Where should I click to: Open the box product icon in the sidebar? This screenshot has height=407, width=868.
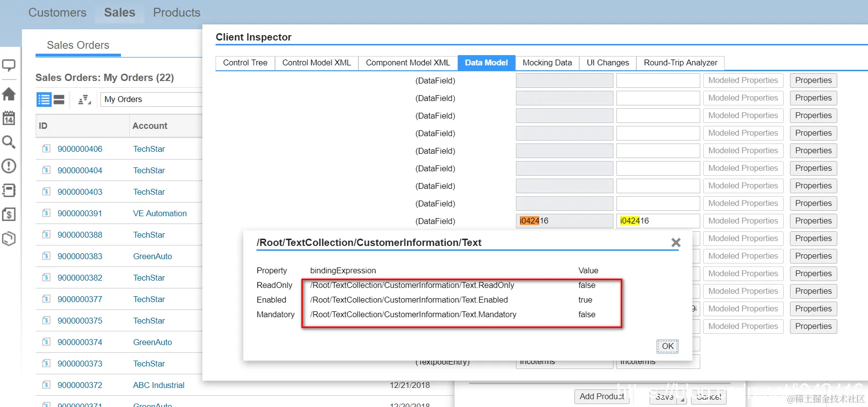(x=9, y=239)
